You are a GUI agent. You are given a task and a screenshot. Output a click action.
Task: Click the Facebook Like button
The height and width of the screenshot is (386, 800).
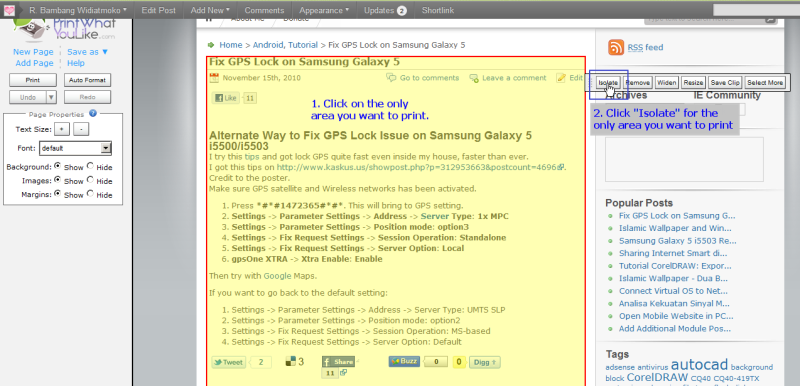(226, 98)
